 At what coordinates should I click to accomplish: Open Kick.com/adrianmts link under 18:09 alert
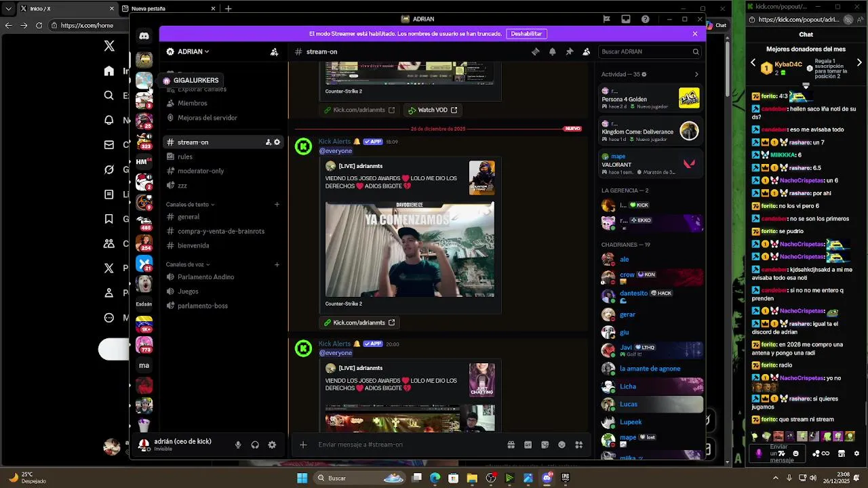pyautogui.click(x=359, y=323)
